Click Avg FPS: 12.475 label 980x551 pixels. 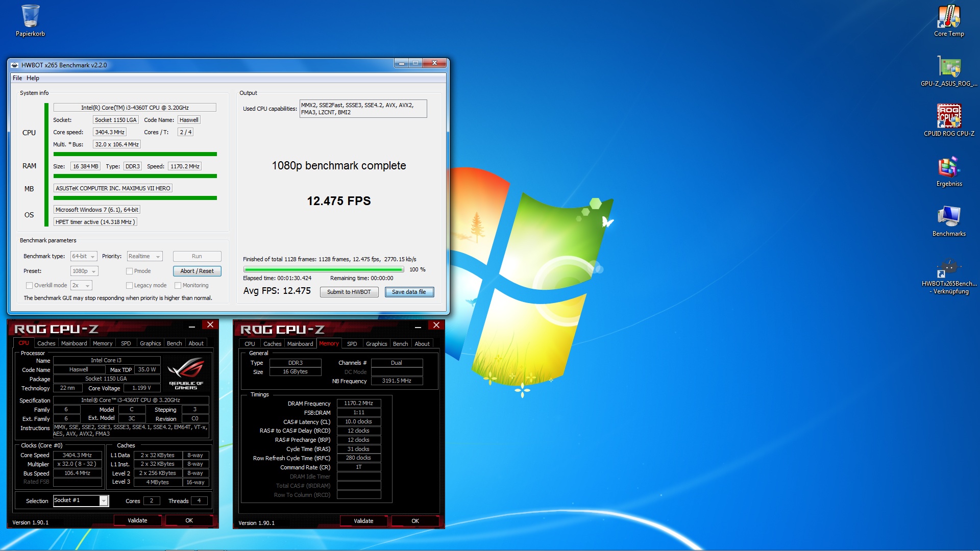277,291
